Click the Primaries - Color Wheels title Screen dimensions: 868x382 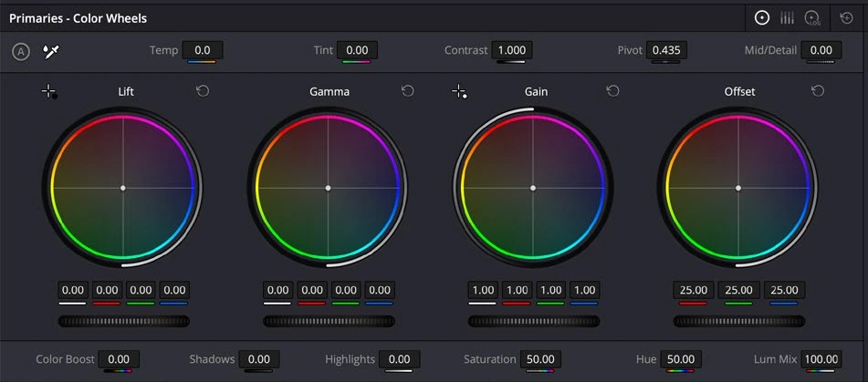click(78, 18)
